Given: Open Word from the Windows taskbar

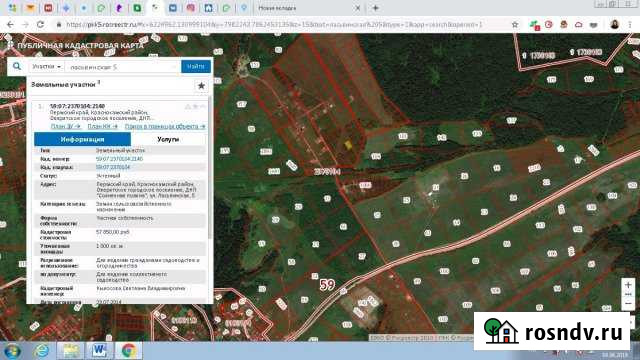Looking at the screenshot, I should pyautogui.click(x=99, y=351).
